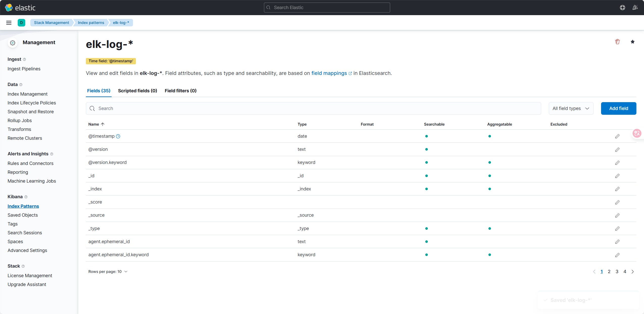644x314 pixels.
Task: Switch to Field filters (0) tab
Action: [x=181, y=91]
